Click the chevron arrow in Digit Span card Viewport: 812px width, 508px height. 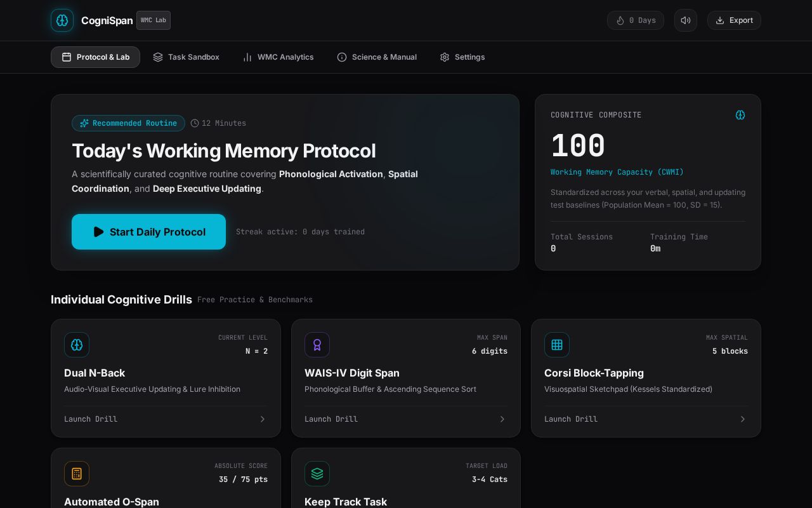click(502, 419)
